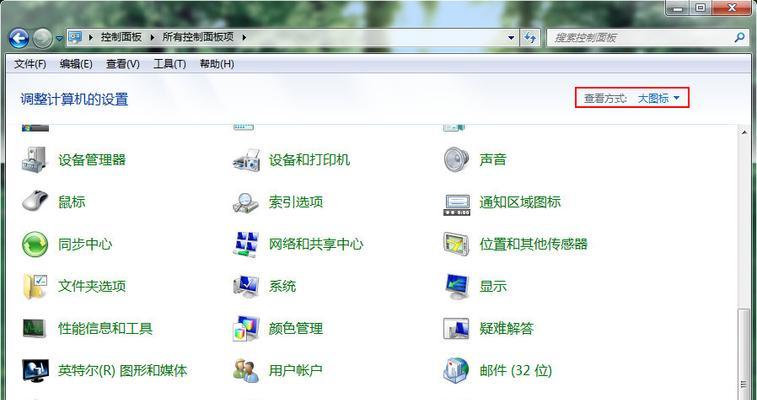Maximize the Control Panel window
The image size is (757, 400).
(x=701, y=7)
